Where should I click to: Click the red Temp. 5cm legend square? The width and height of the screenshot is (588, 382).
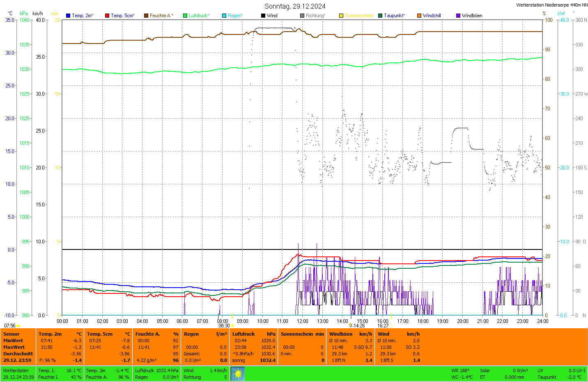[x=107, y=16]
